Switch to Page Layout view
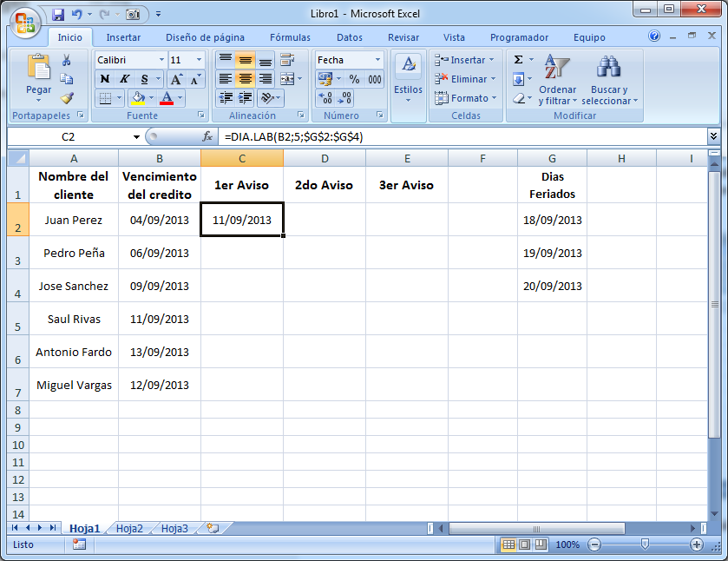 coord(525,544)
